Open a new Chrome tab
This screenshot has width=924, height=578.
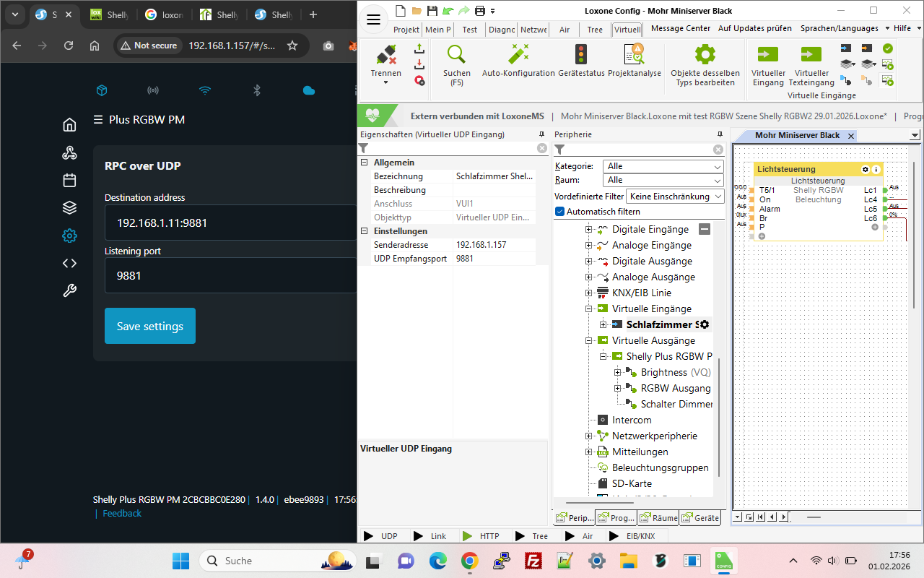click(x=313, y=14)
